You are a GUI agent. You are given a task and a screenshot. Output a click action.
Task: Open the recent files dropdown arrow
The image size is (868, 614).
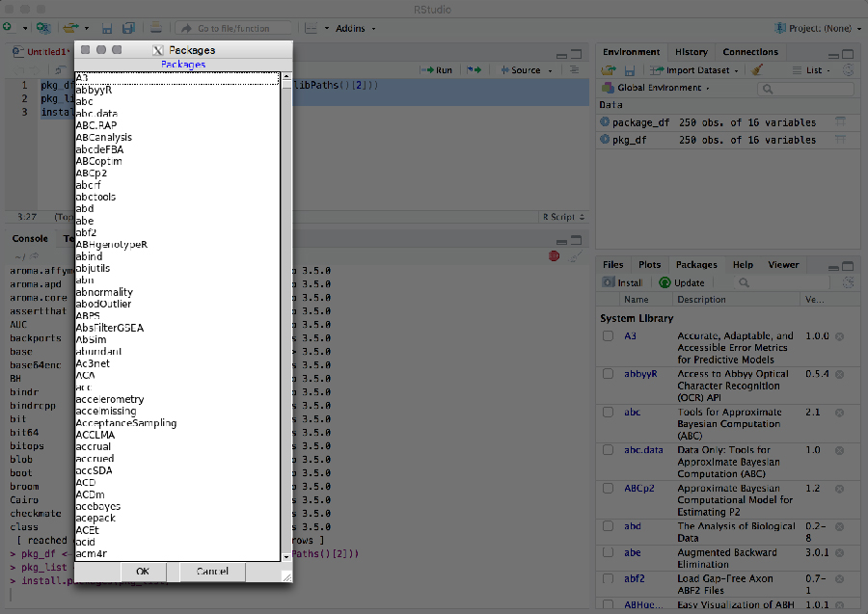pyautogui.click(x=87, y=28)
